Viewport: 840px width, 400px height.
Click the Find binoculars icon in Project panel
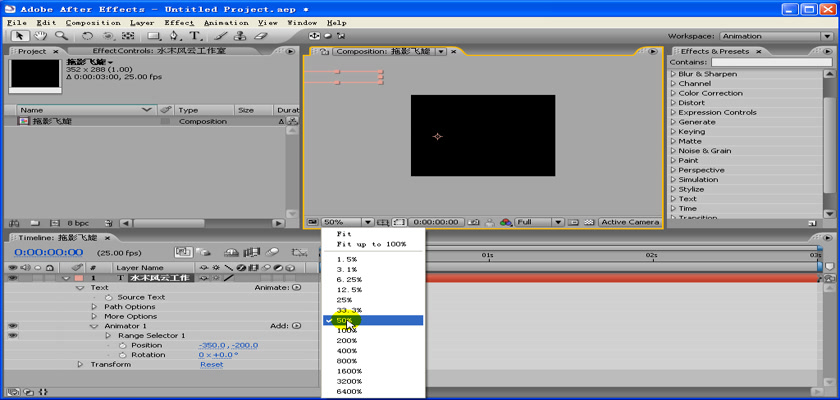pos(14,223)
